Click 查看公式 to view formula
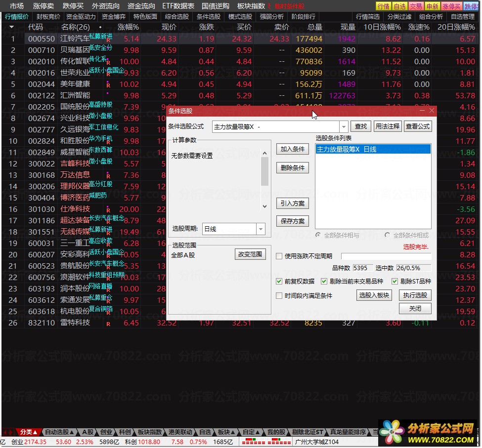Screen dimensions: 482x448 click(417, 126)
